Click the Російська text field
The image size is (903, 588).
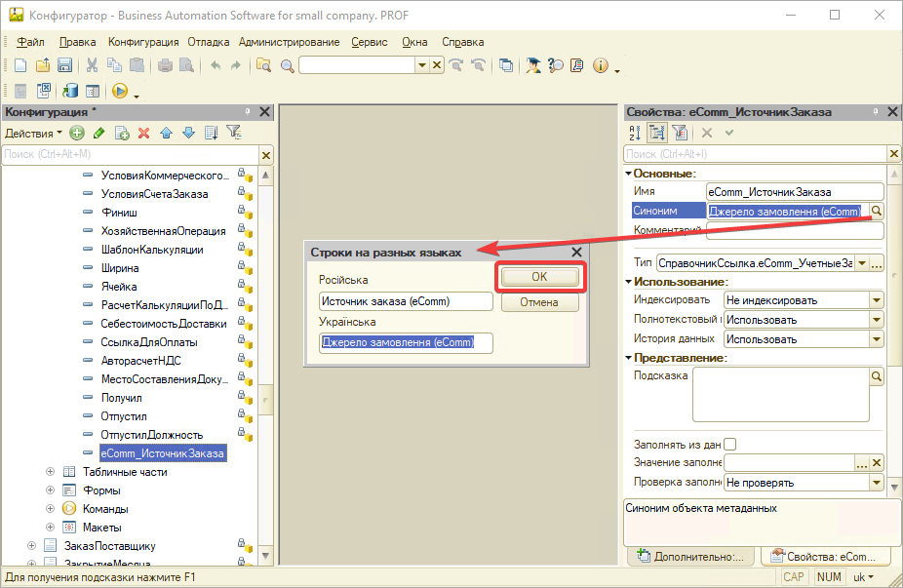pyautogui.click(x=407, y=301)
